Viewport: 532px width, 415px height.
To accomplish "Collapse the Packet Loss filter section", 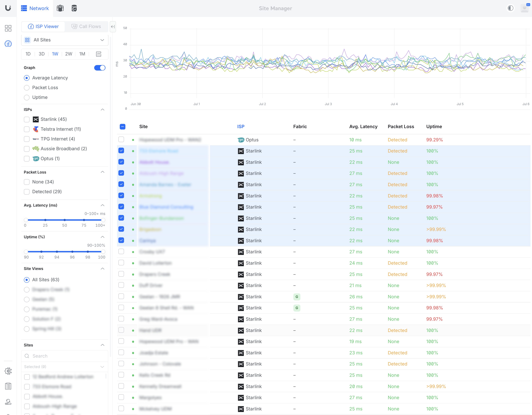I will (103, 172).
